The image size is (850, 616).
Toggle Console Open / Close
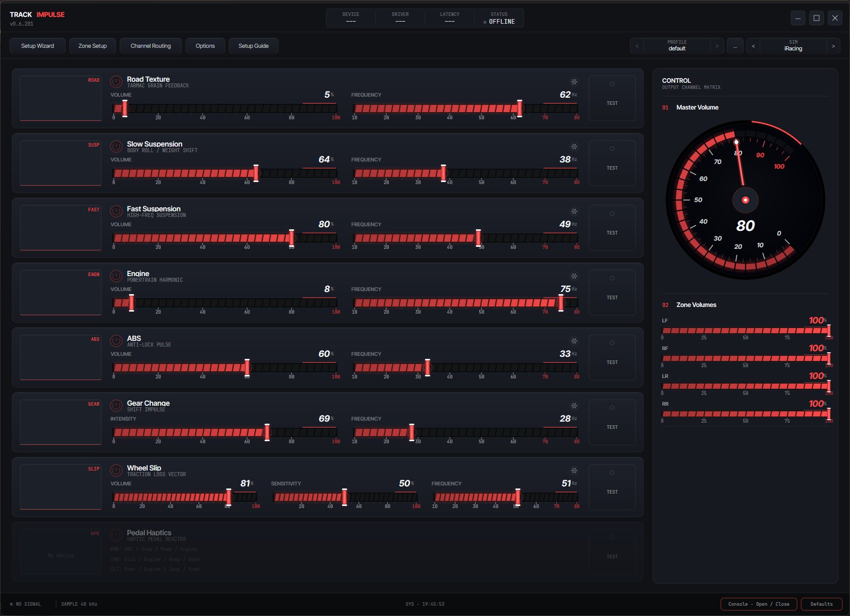point(759,604)
